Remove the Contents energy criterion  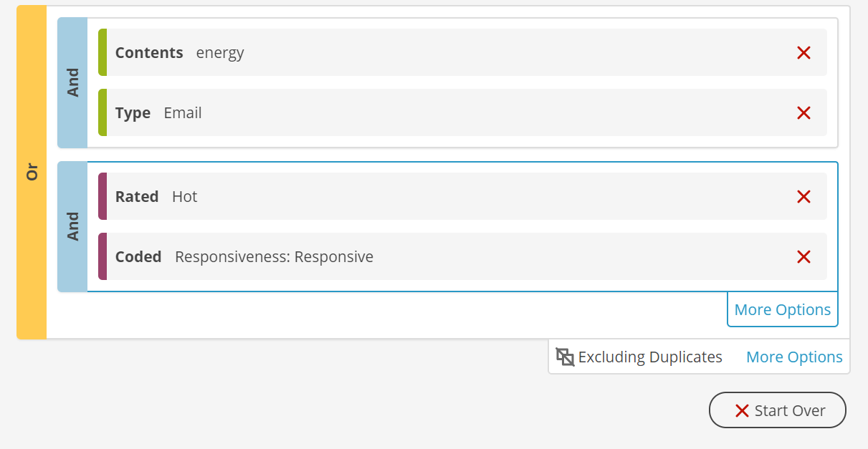pyautogui.click(x=803, y=52)
